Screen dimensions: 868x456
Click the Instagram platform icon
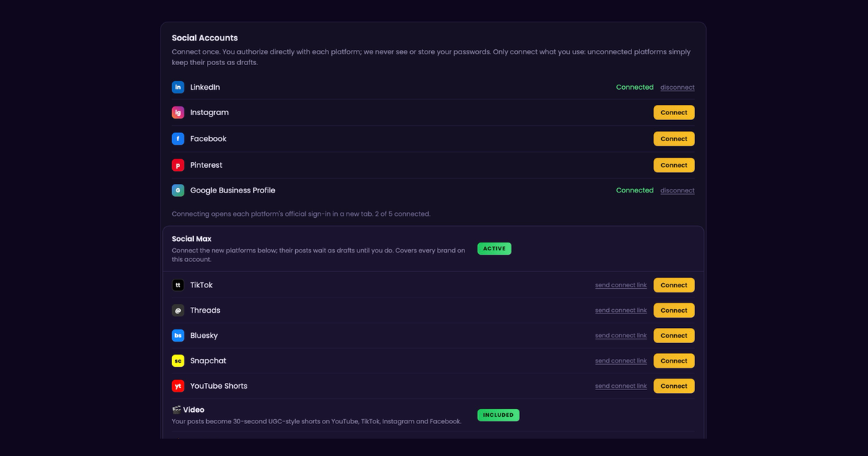(x=178, y=112)
